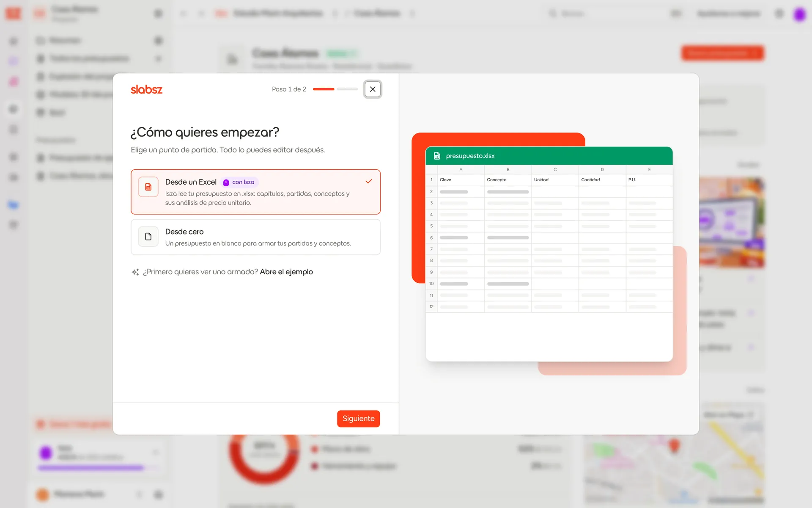812x508 pixels.
Task: Click the 'presupuesto.xlsx' file name
Action: [470, 156]
